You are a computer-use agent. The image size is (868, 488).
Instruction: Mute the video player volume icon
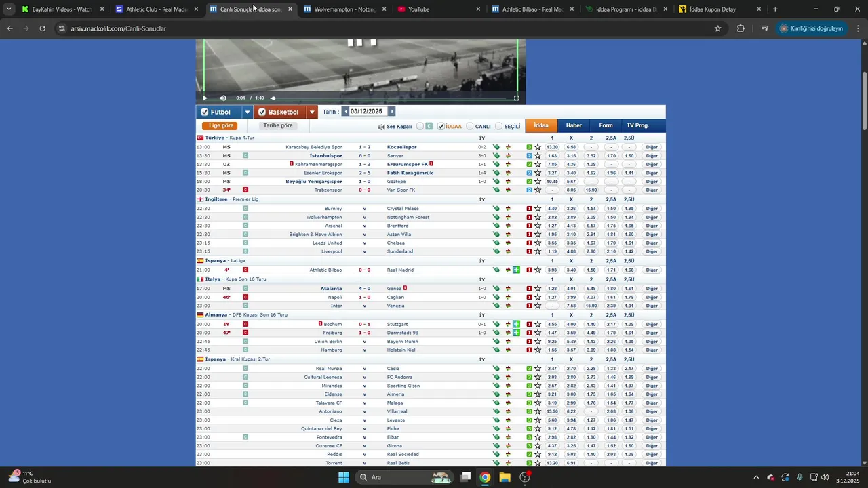[222, 98]
